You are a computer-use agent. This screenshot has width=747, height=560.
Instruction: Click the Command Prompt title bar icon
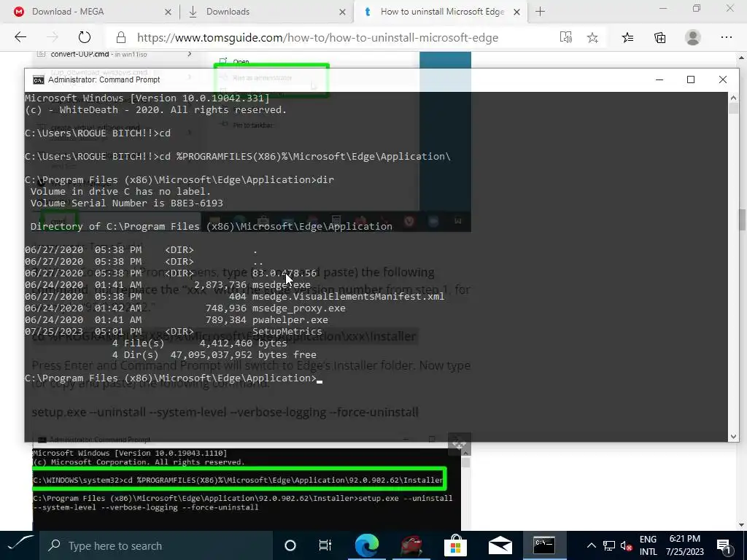[38, 79]
